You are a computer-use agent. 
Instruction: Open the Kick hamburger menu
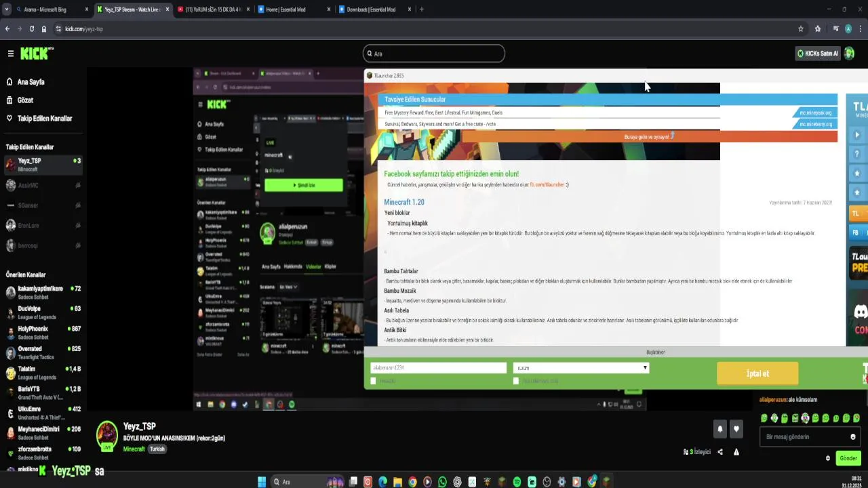coord(10,54)
